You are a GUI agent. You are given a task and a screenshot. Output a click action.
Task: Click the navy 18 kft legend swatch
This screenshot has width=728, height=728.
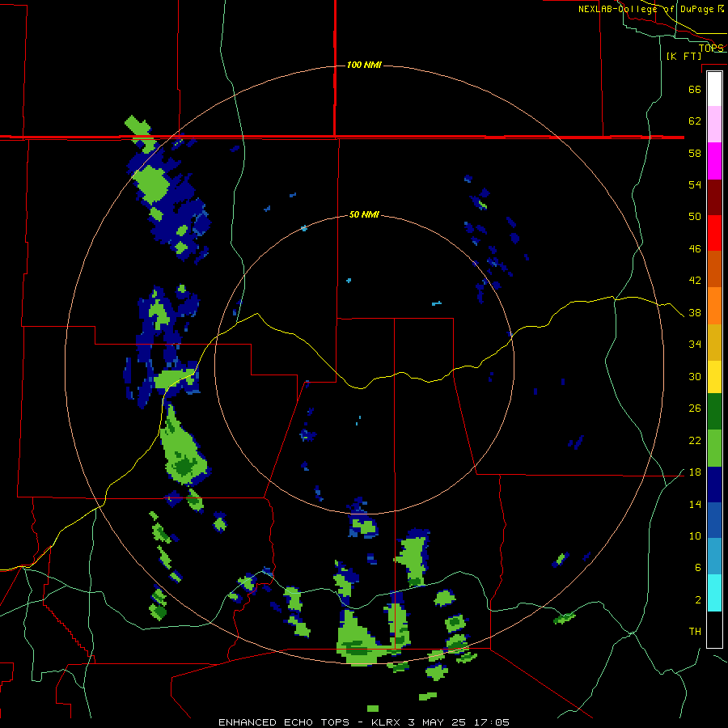click(x=714, y=485)
